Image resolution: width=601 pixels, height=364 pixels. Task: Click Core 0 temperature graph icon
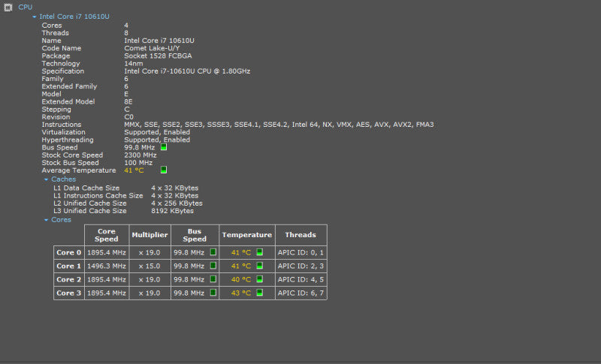[259, 252]
